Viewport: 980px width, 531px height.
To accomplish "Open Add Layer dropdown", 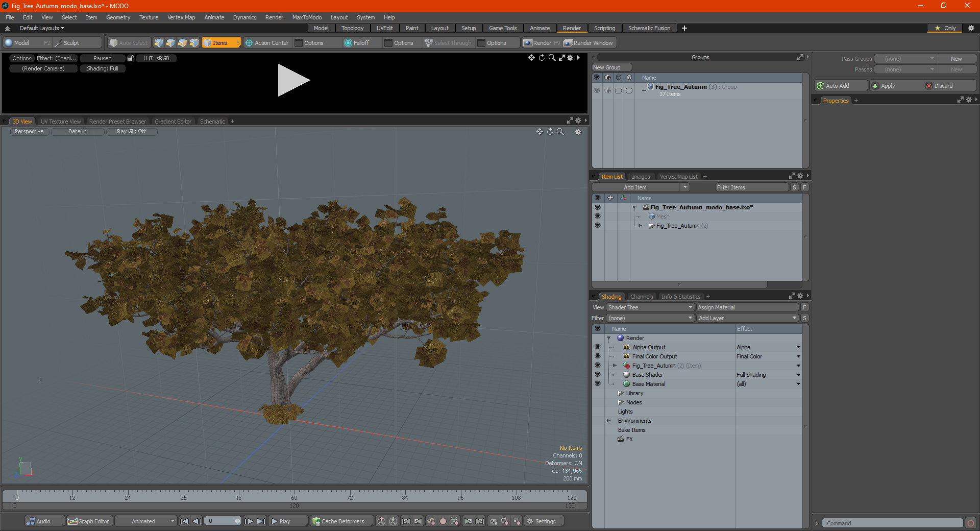I will coord(747,318).
